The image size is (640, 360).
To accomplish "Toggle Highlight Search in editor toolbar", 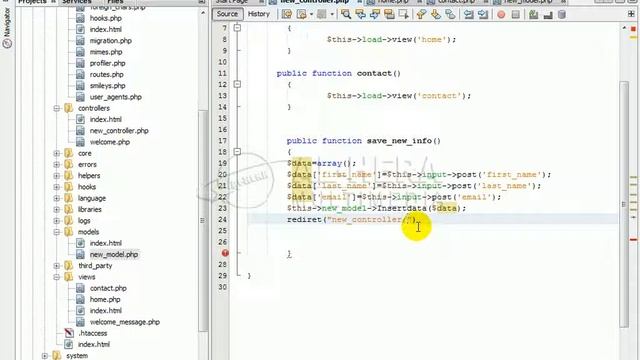I will 389,14.
